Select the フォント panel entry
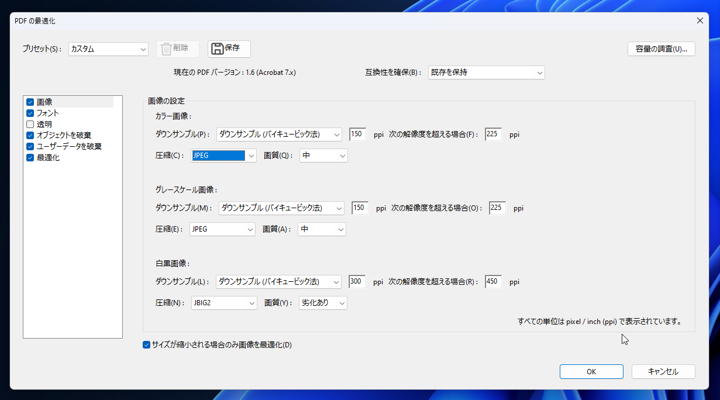 [48, 113]
